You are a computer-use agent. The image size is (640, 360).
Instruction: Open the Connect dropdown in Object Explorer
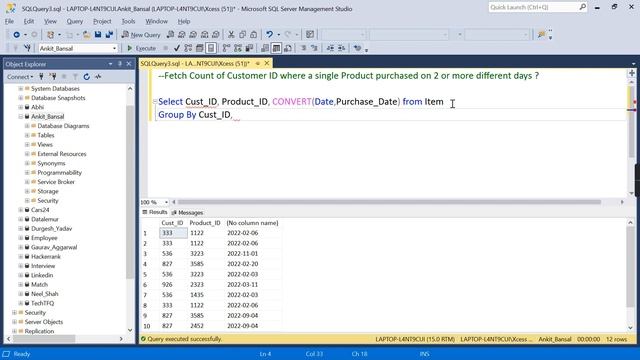click(x=20, y=77)
